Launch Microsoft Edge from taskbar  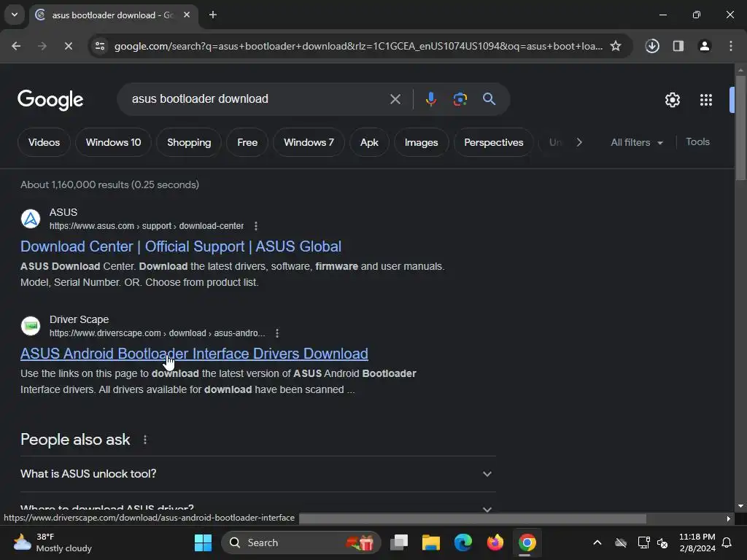pos(462,542)
